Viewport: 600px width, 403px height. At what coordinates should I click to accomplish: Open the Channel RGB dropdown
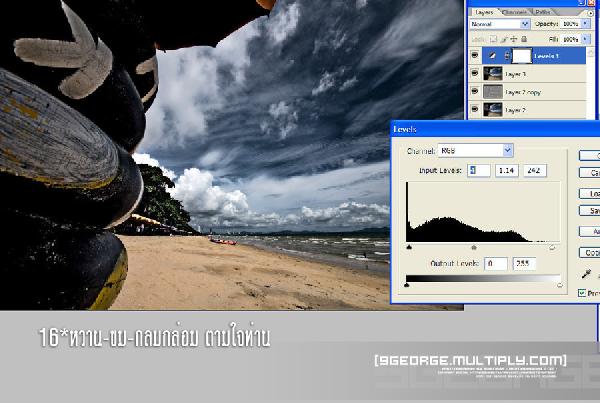coord(475,151)
